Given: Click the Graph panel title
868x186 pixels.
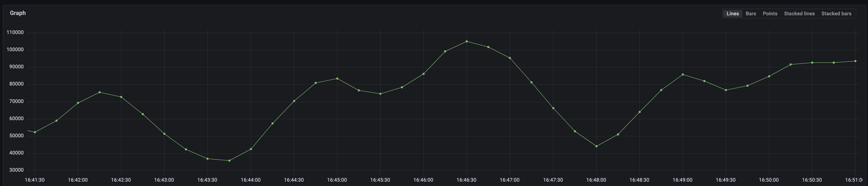Looking at the screenshot, I should (x=18, y=13).
